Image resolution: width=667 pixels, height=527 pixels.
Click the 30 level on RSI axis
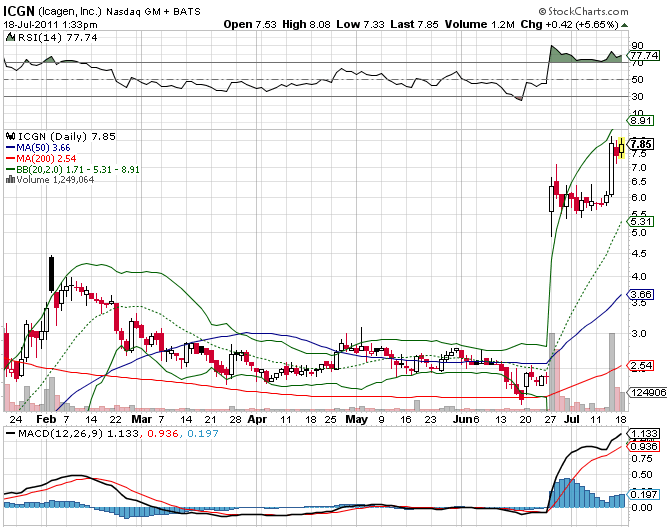pyautogui.click(x=637, y=97)
